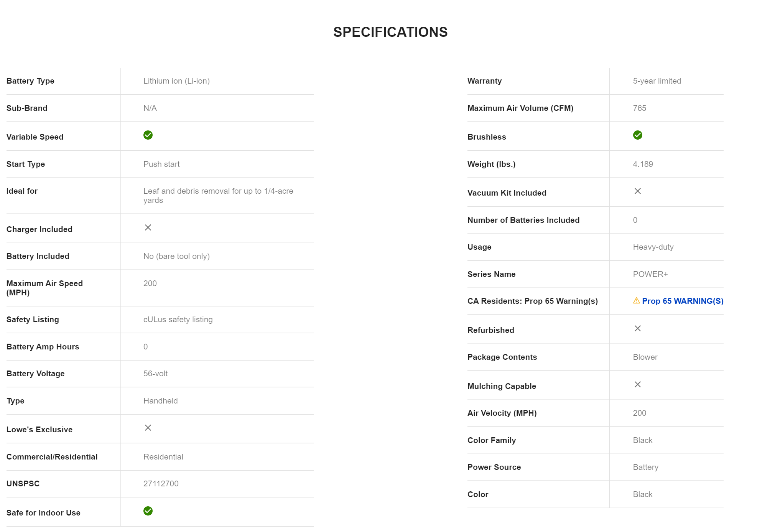Click the Lowe's Exclusive X icon
The height and width of the screenshot is (532, 775).
click(x=148, y=428)
